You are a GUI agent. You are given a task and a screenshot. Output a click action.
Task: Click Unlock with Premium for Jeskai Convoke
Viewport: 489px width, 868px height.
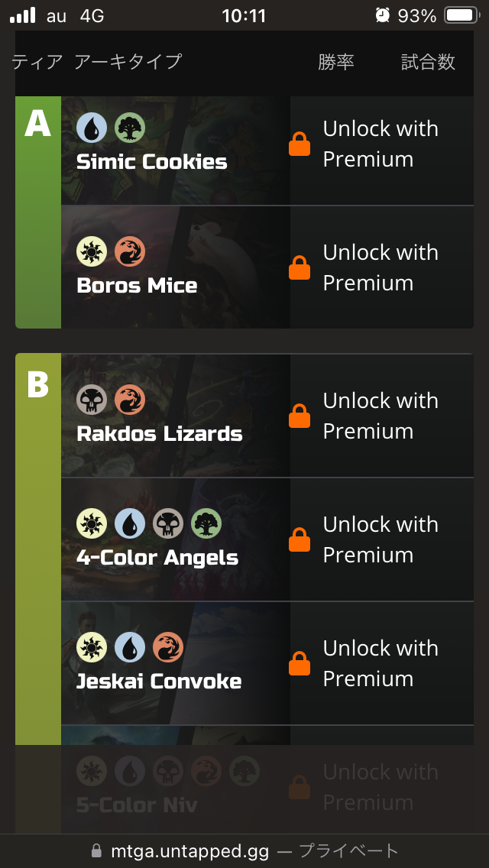(x=381, y=663)
